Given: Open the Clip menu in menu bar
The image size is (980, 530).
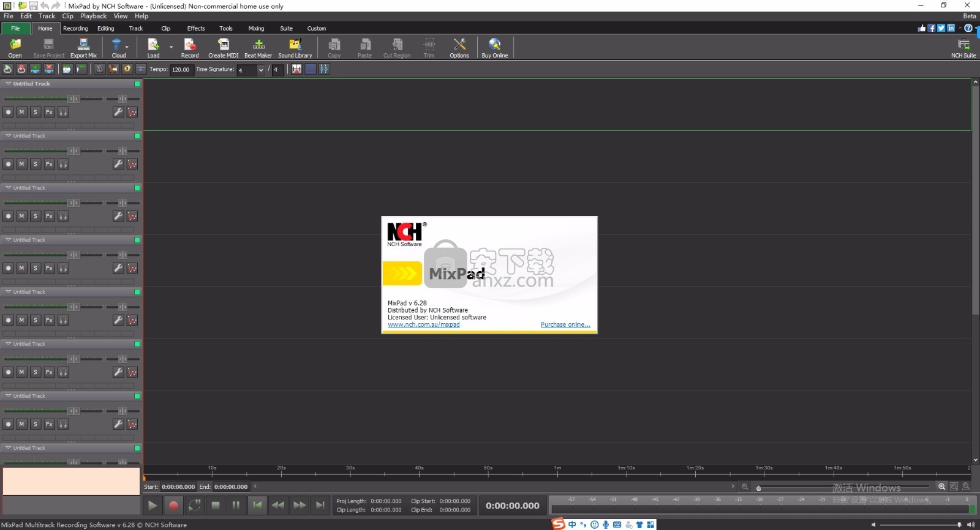Looking at the screenshot, I should point(67,16).
